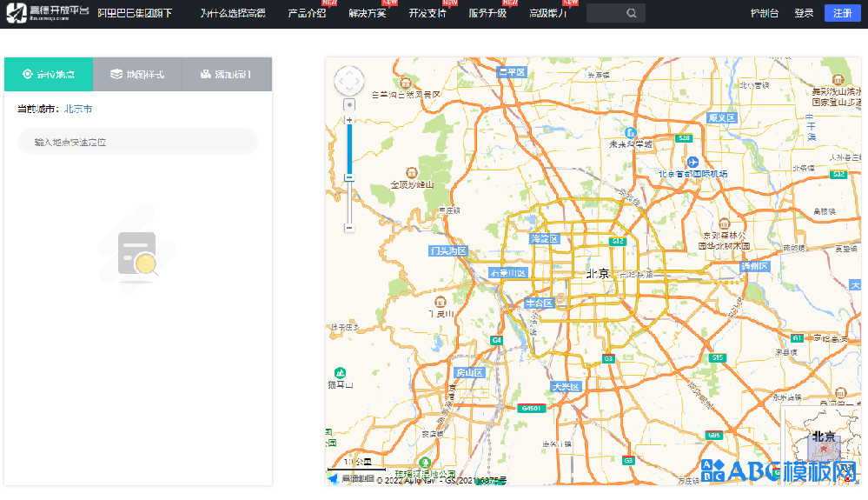Click the S32 highway shield

(x=838, y=175)
